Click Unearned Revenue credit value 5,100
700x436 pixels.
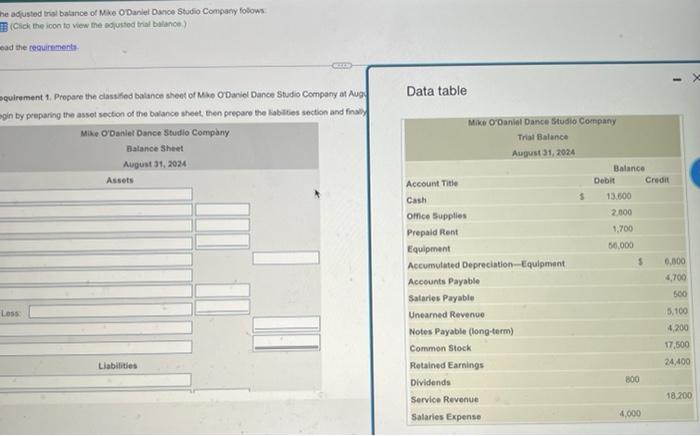tap(677, 311)
